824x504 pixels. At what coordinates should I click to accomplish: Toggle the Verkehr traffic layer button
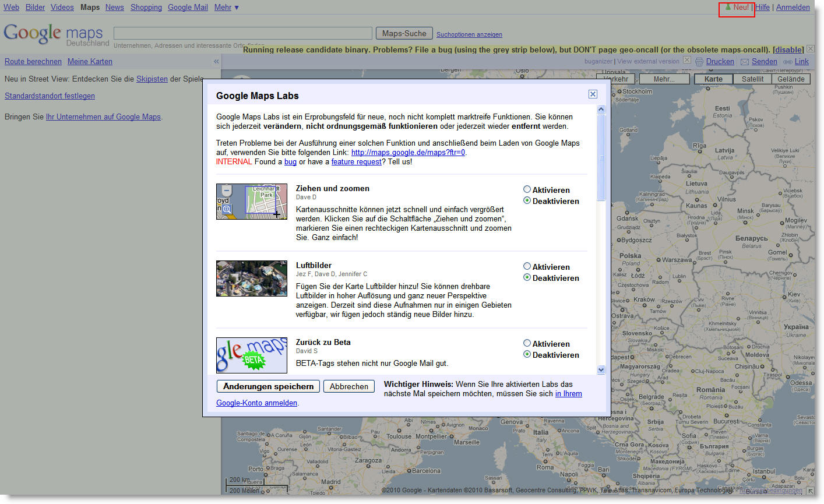pos(616,79)
